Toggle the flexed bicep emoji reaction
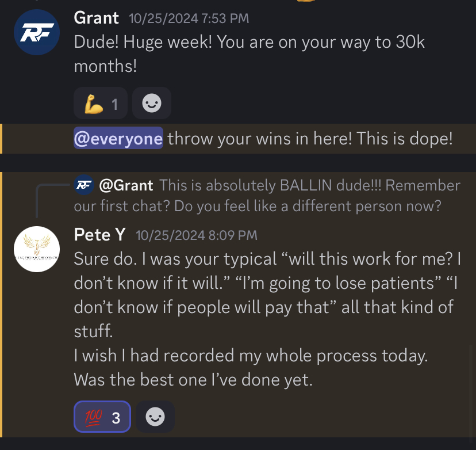The width and height of the screenshot is (476, 450). point(101,104)
